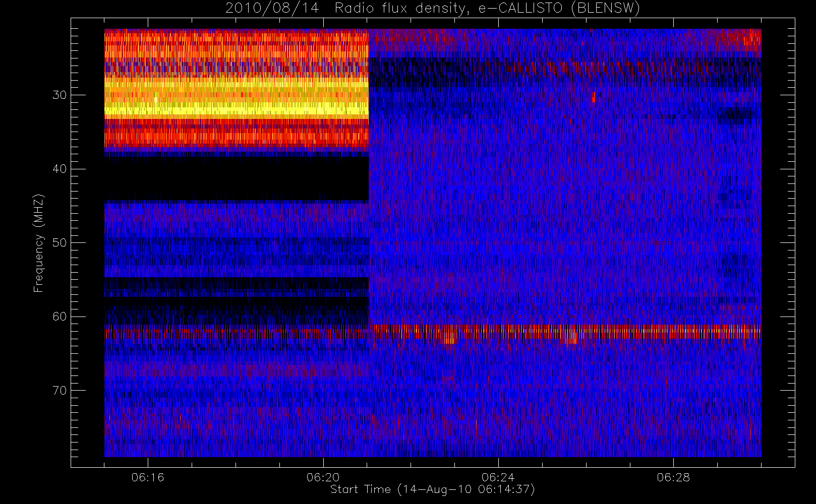Click the 70 MHz frequency tick label
816x504 pixels.
60,391
